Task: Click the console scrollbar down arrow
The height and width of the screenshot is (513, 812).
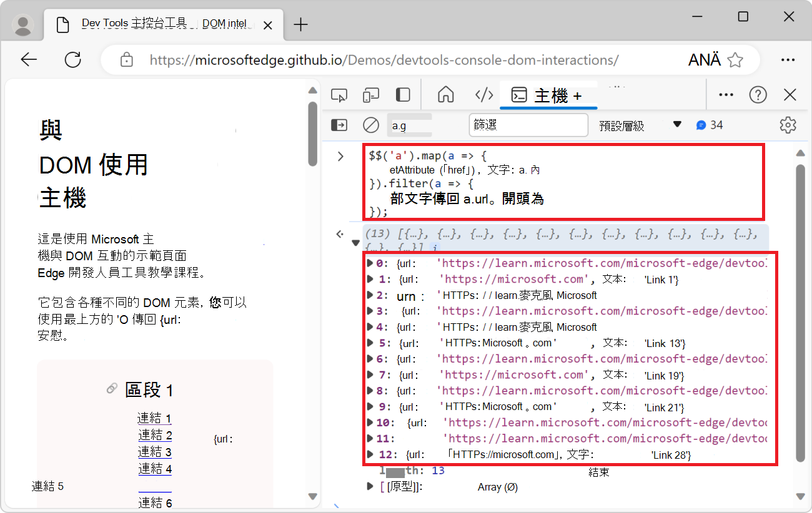Action: [801, 496]
